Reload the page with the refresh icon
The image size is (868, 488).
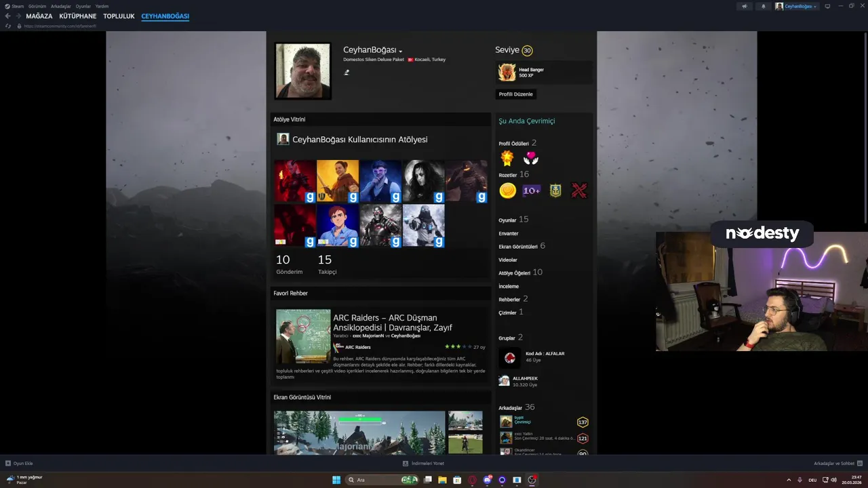(x=8, y=26)
